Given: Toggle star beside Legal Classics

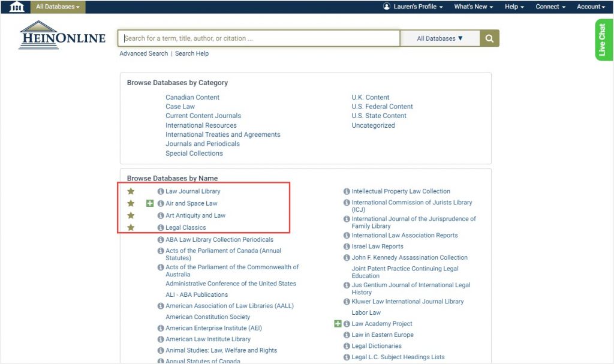Looking at the screenshot, I should click(131, 228).
